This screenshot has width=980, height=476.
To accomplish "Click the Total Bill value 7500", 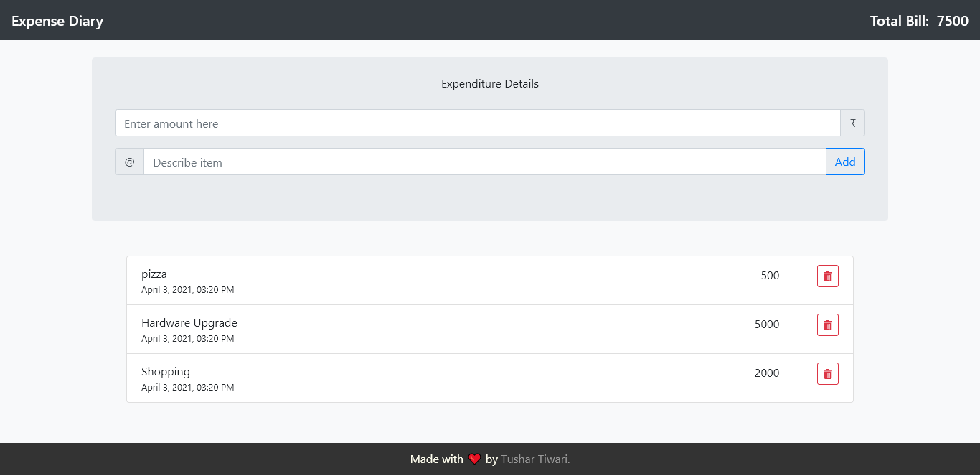I will [x=953, y=21].
